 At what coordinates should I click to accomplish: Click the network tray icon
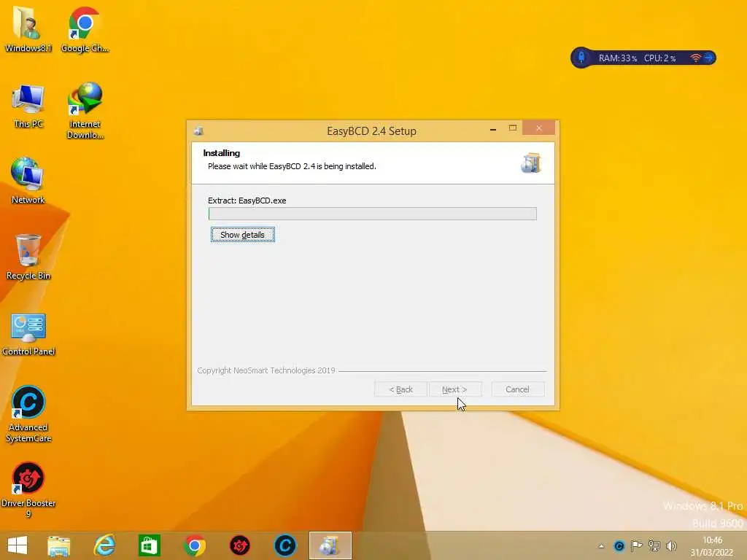pyautogui.click(x=654, y=545)
